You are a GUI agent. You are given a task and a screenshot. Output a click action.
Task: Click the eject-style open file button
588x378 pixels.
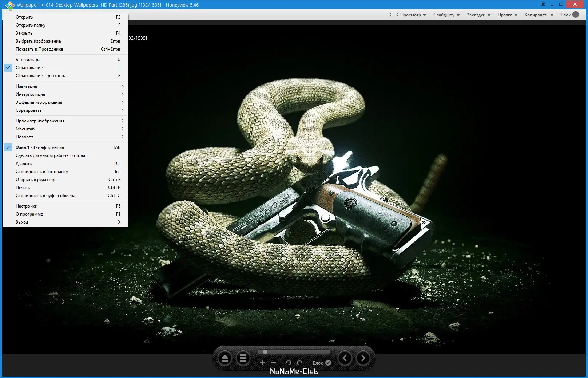pos(225,359)
